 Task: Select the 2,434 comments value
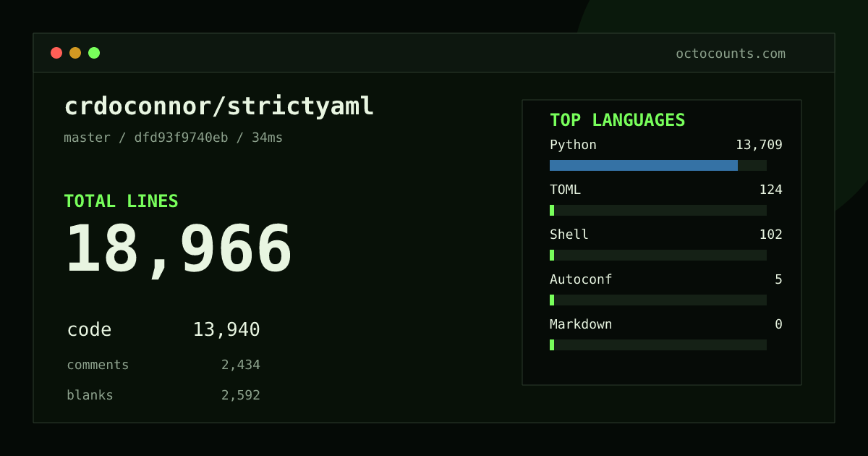tap(241, 365)
